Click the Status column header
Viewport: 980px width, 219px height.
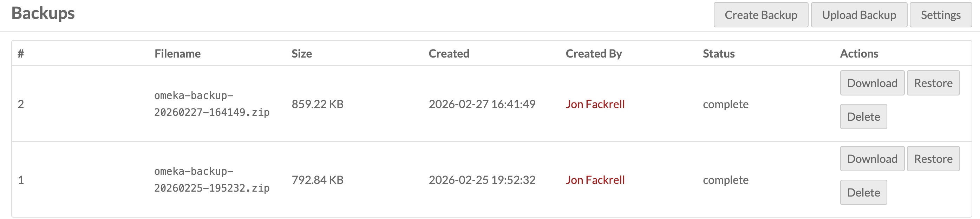pos(719,54)
